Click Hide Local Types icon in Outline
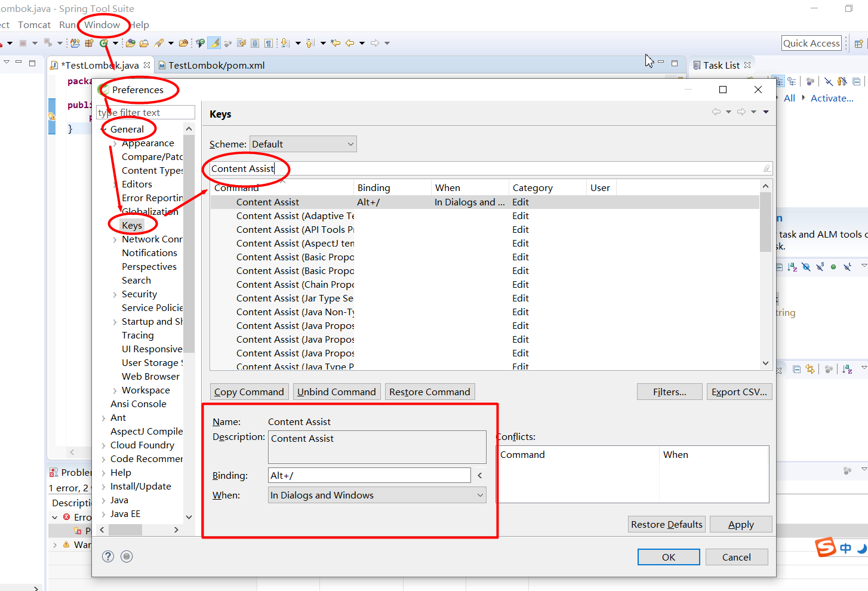The image size is (868, 591). coord(847,267)
